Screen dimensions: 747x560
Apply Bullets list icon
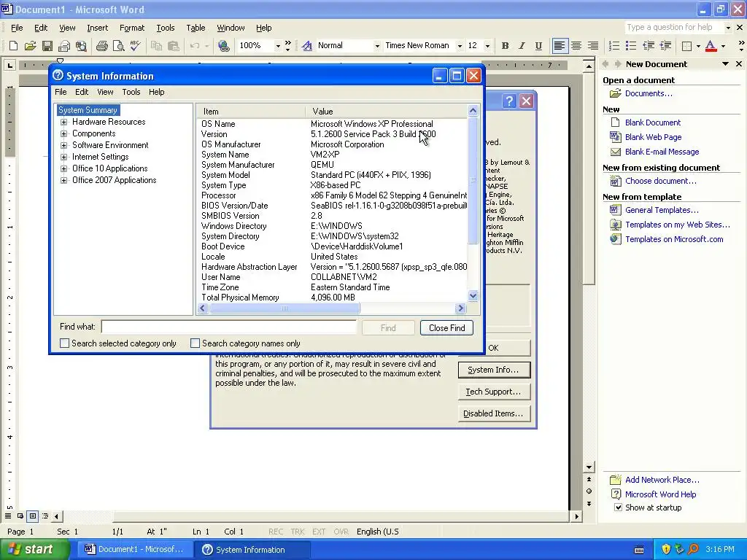click(631, 46)
